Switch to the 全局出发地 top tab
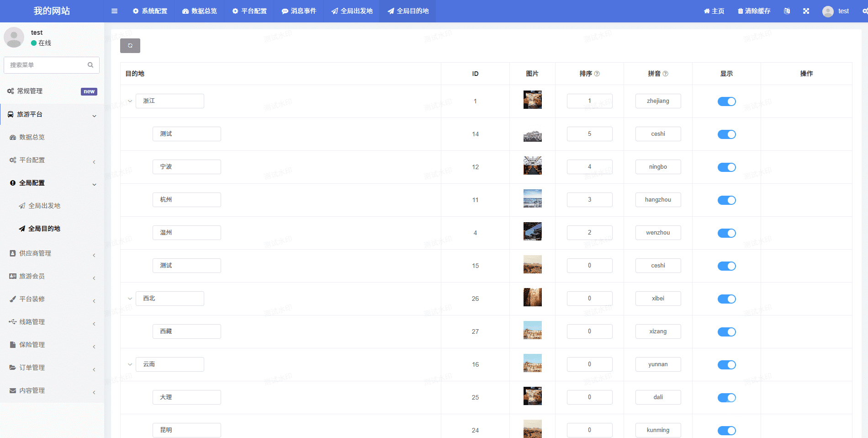 click(352, 11)
